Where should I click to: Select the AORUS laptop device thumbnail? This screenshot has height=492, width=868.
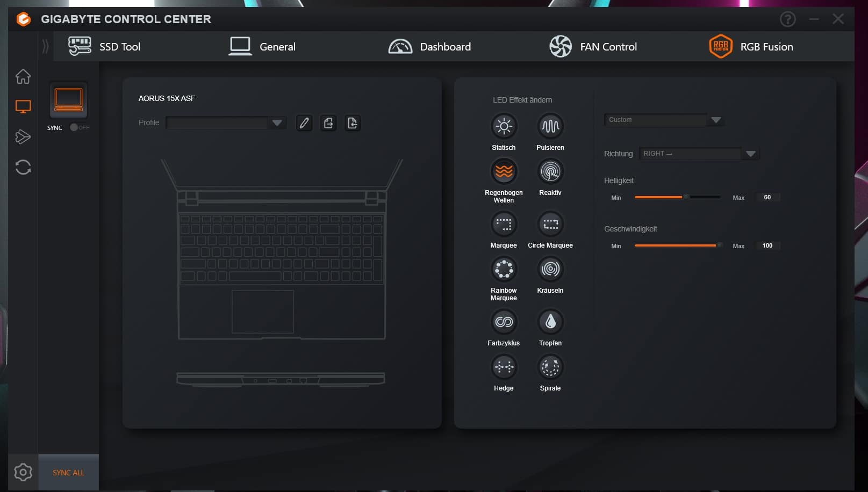[x=68, y=100]
